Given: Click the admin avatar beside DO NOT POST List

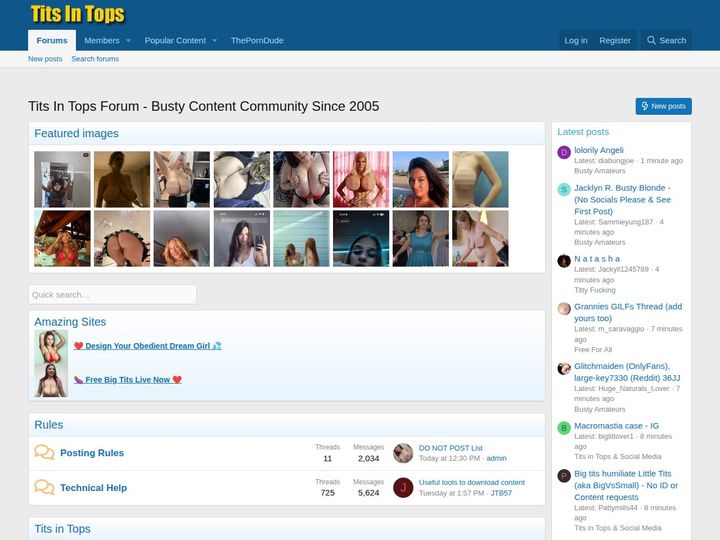Looking at the screenshot, I should coord(403,453).
